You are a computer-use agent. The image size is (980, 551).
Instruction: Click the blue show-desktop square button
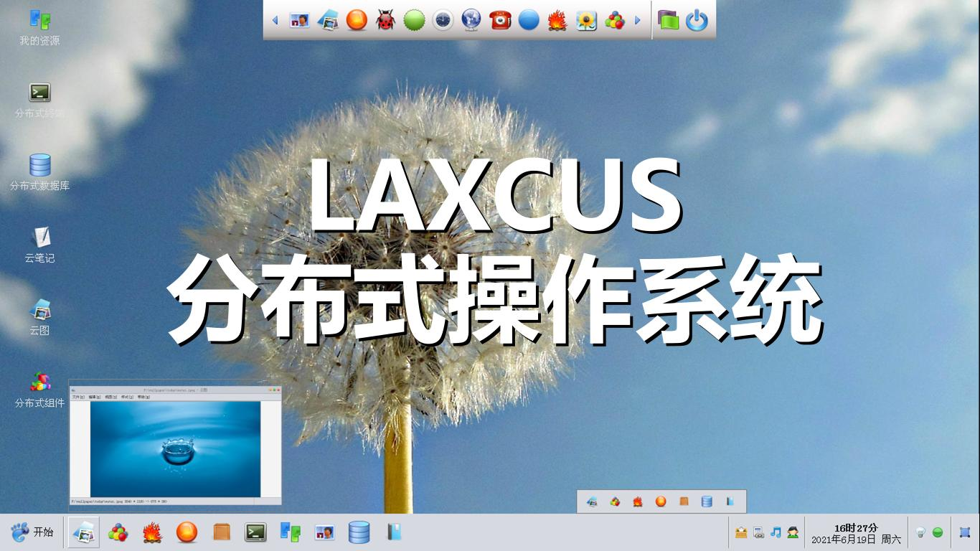click(x=965, y=532)
